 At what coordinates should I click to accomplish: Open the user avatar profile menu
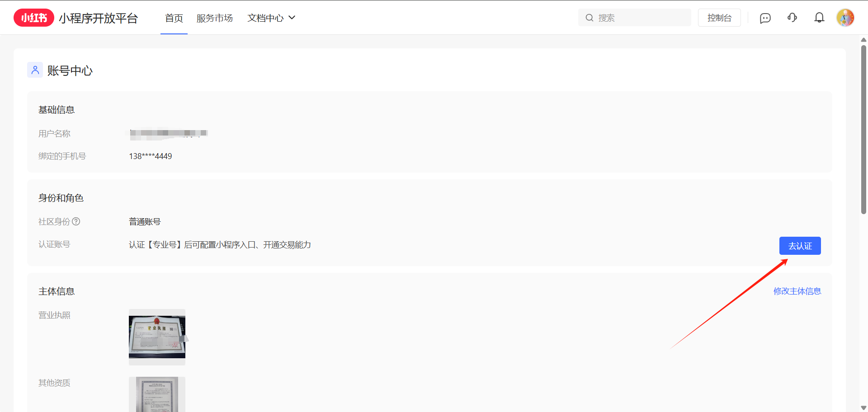coord(845,18)
